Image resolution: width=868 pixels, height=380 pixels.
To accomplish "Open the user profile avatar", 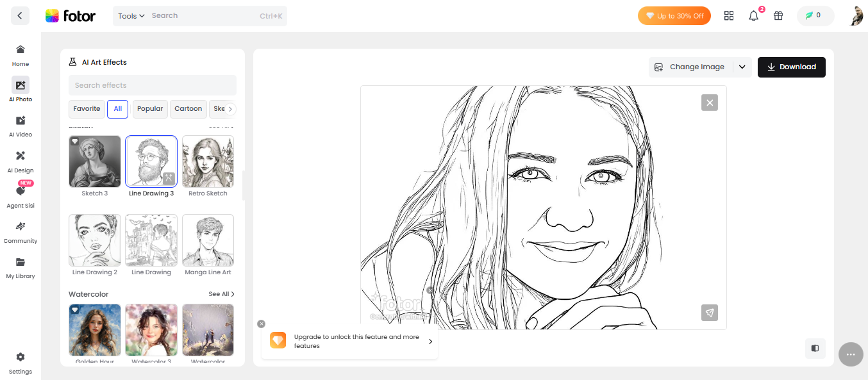I will 856,16.
